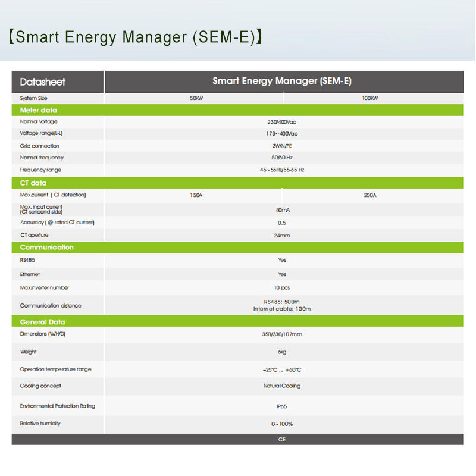The image size is (476, 476).
Task: Click the Grid connection 3W/N/PE cell
Action: coord(282,145)
